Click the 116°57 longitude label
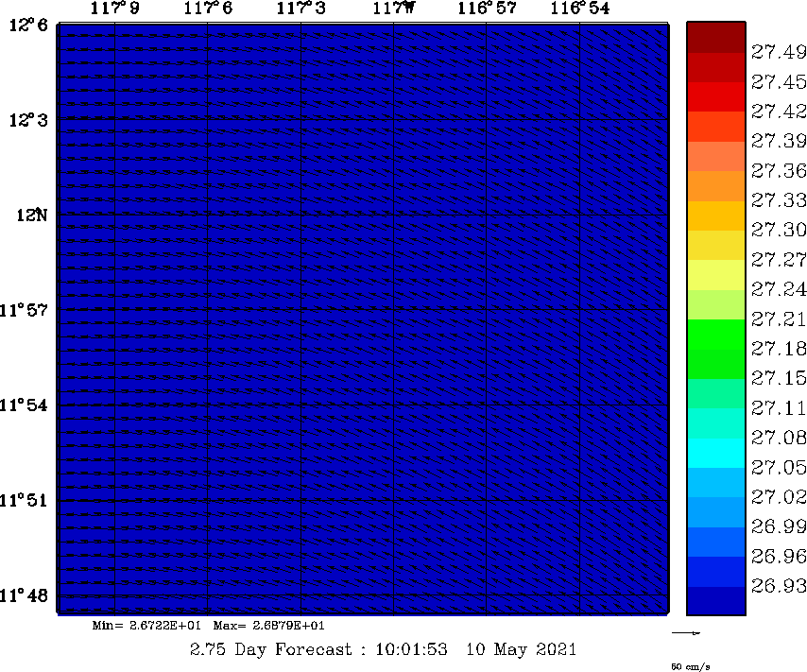The height and width of the screenshot is (672, 807). [x=487, y=9]
